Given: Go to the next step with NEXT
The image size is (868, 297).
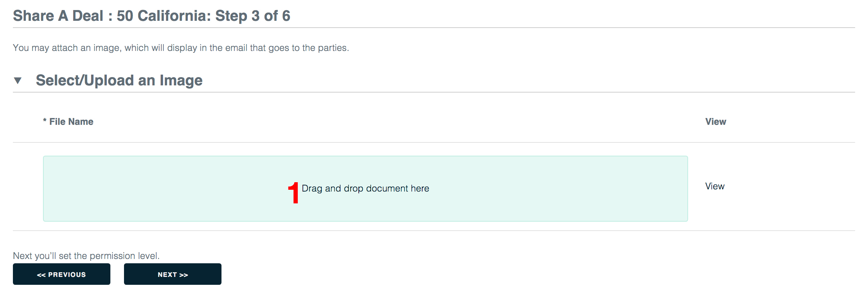Looking at the screenshot, I should click(173, 274).
